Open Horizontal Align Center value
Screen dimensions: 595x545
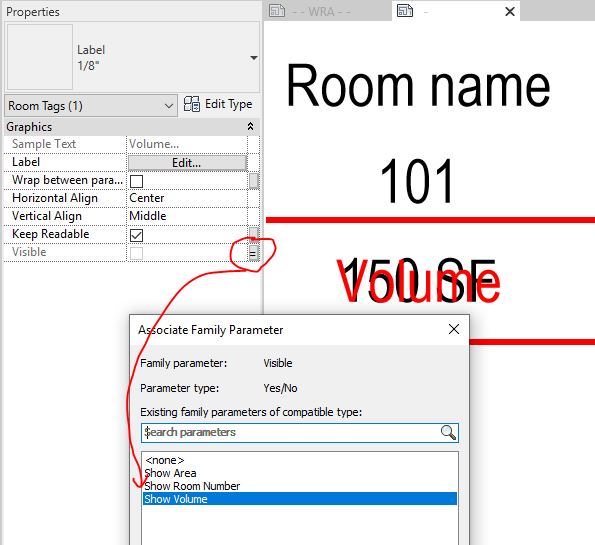[187, 198]
